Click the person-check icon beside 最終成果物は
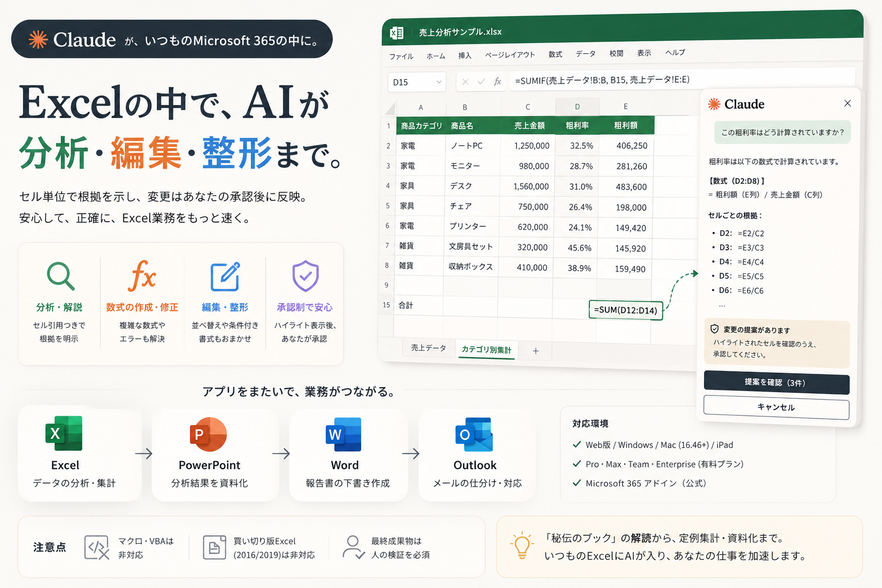882x588 pixels. tap(353, 547)
